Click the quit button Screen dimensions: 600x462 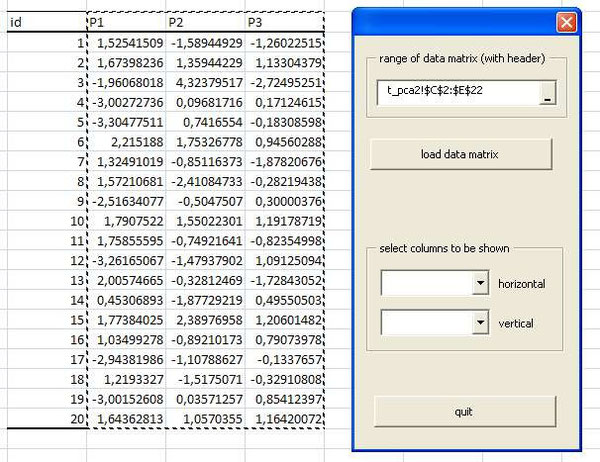click(464, 412)
